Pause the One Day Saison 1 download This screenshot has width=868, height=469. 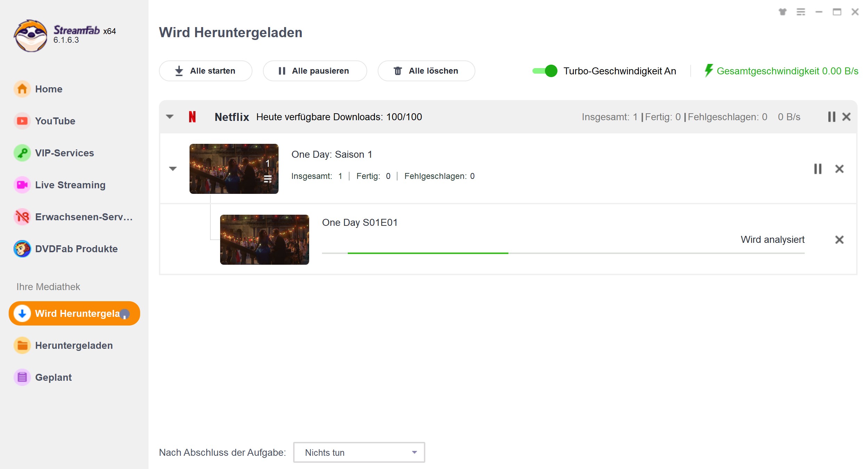click(x=818, y=168)
